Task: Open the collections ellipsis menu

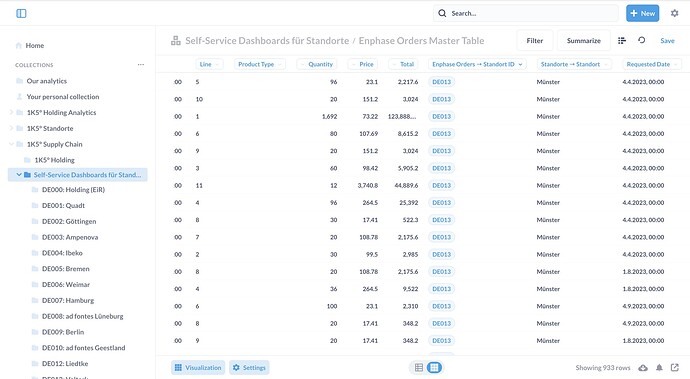Action: [x=141, y=65]
